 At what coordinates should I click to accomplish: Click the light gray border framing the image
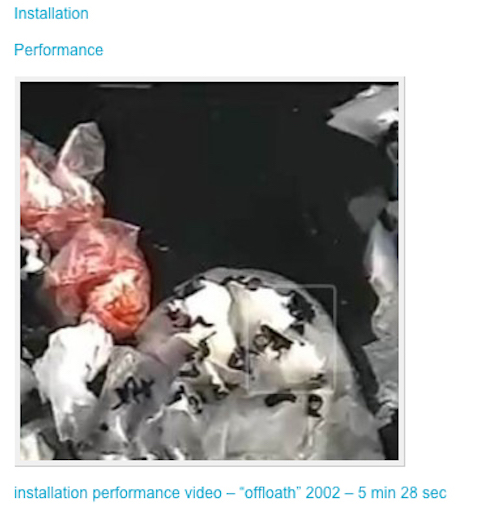pyautogui.click(x=209, y=79)
